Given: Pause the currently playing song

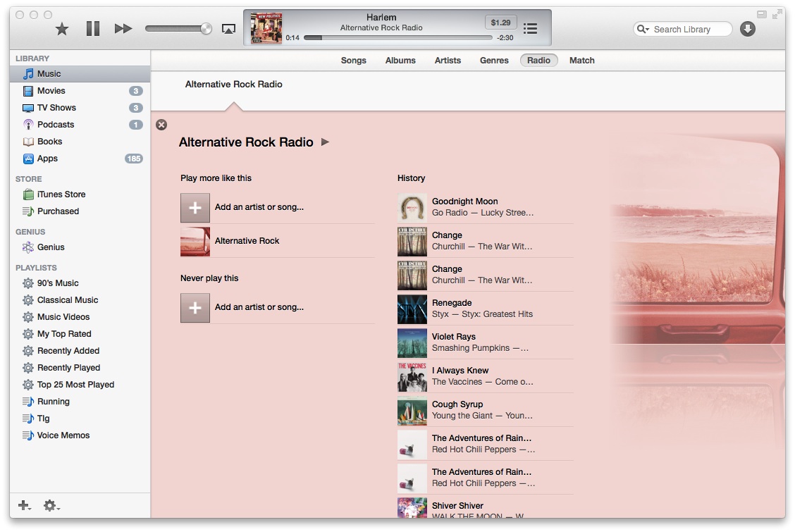Looking at the screenshot, I should (x=93, y=29).
